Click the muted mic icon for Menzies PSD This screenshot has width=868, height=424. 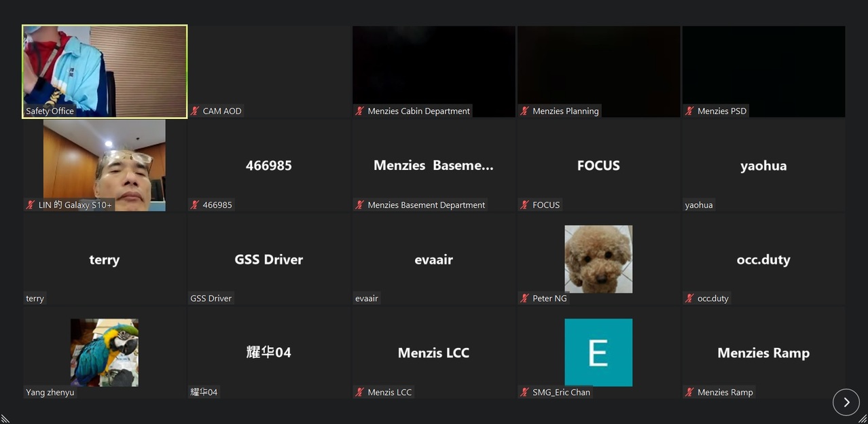point(690,111)
